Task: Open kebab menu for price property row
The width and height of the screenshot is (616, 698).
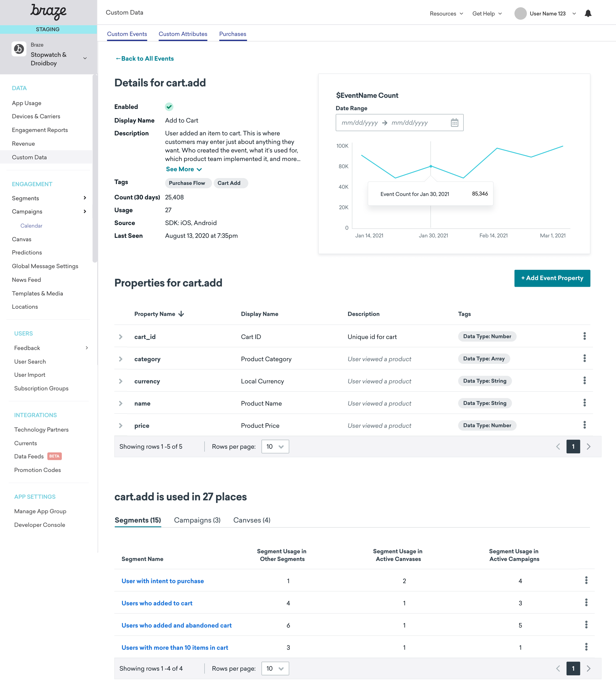Action: point(584,425)
